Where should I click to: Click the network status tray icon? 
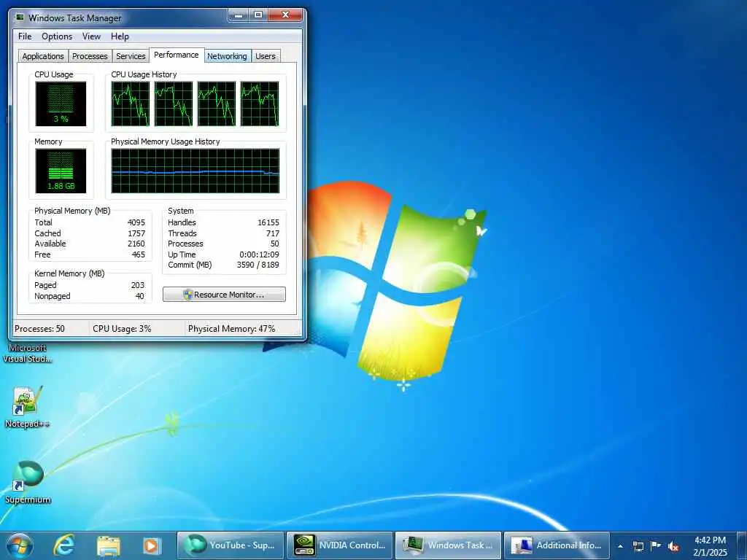tap(638, 546)
